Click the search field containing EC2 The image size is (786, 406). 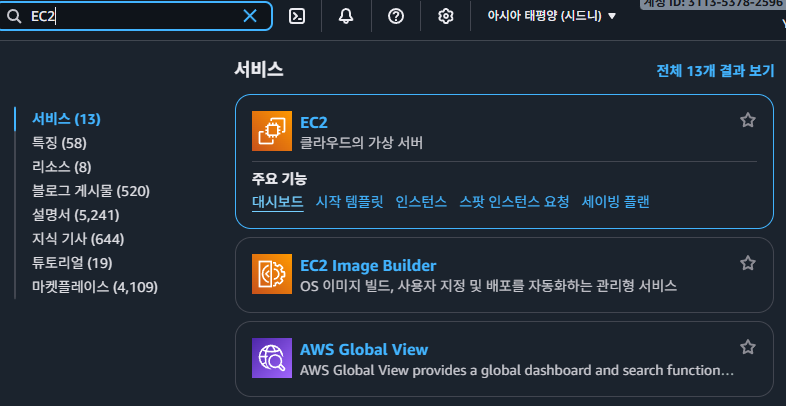point(135,16)
